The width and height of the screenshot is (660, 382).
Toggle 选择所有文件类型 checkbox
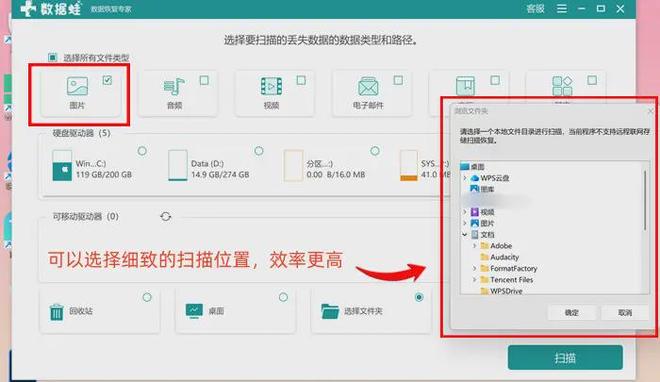(53, 57)
